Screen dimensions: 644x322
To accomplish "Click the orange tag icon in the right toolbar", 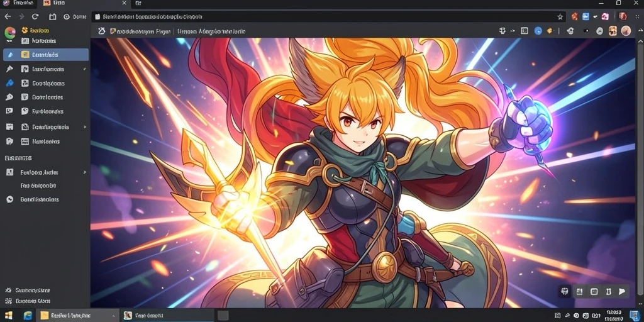I will 550,31.
